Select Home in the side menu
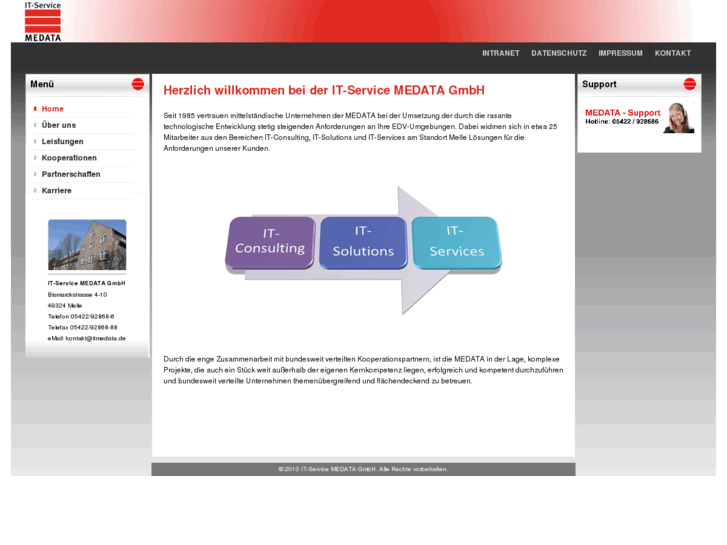Screen dimensions: 727x545 point(52,109)
